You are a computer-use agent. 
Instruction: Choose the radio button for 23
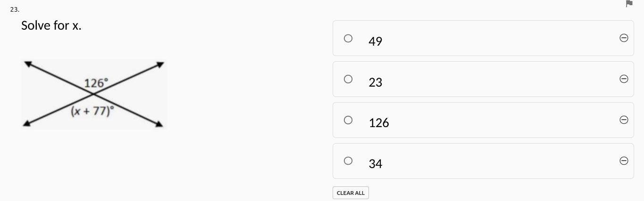point(348,79)
